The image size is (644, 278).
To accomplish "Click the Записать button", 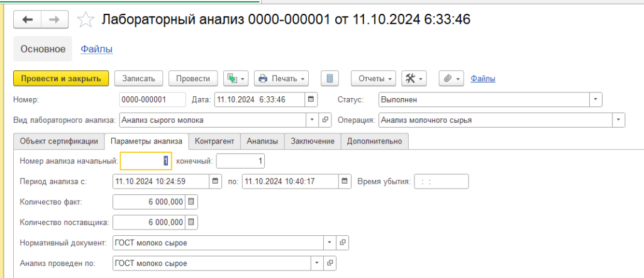I will pos(139,79).
